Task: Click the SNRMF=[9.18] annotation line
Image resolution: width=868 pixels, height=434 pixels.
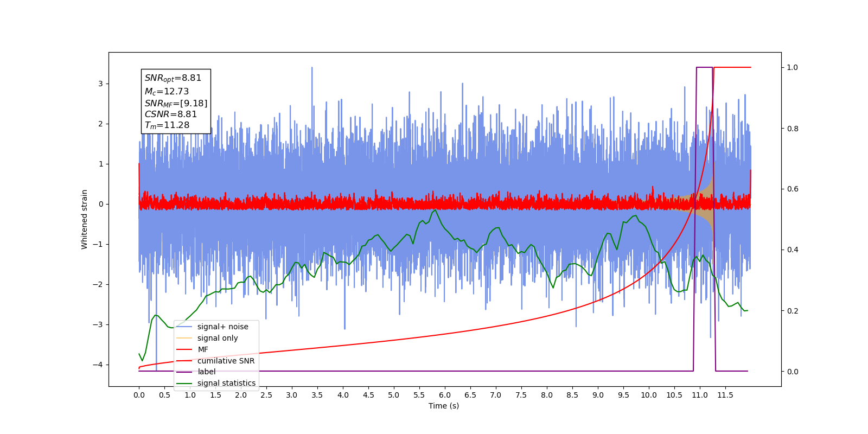Action: point(176,103)
